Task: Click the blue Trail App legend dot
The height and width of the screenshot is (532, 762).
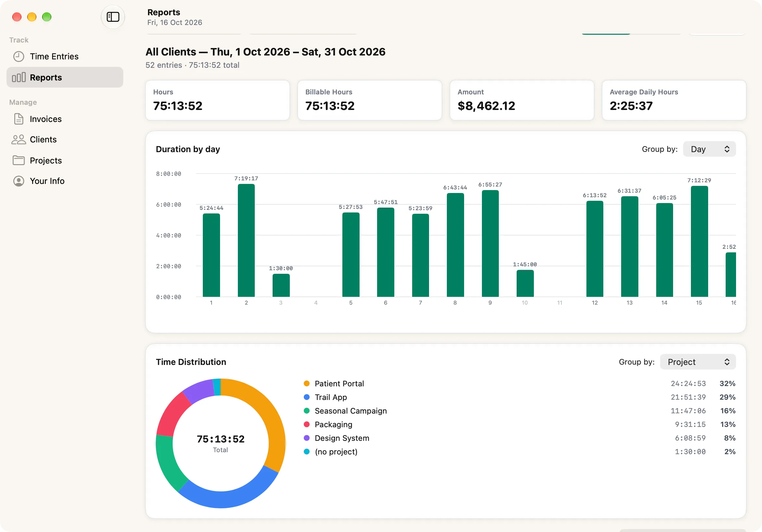Action: click(307, 397)
